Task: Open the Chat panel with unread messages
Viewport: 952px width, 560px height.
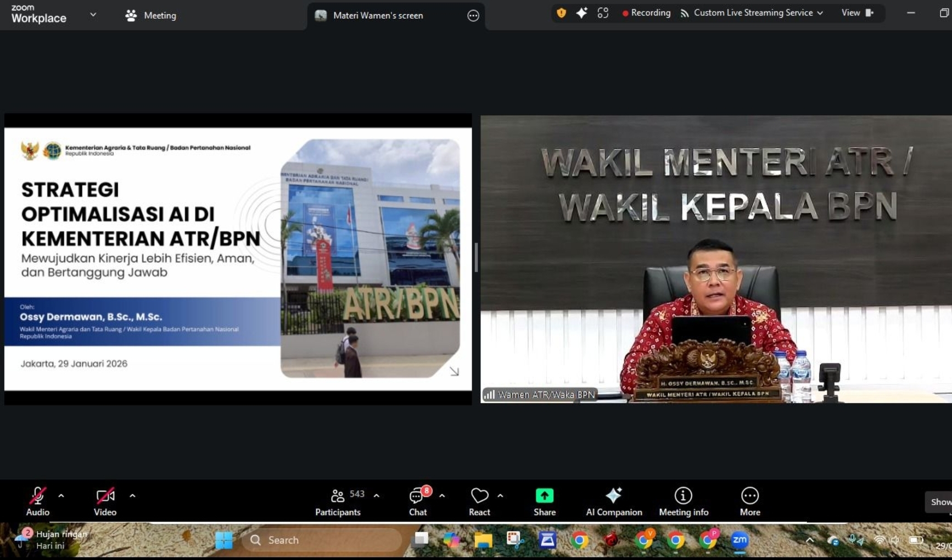Action: tap(418, 501)
